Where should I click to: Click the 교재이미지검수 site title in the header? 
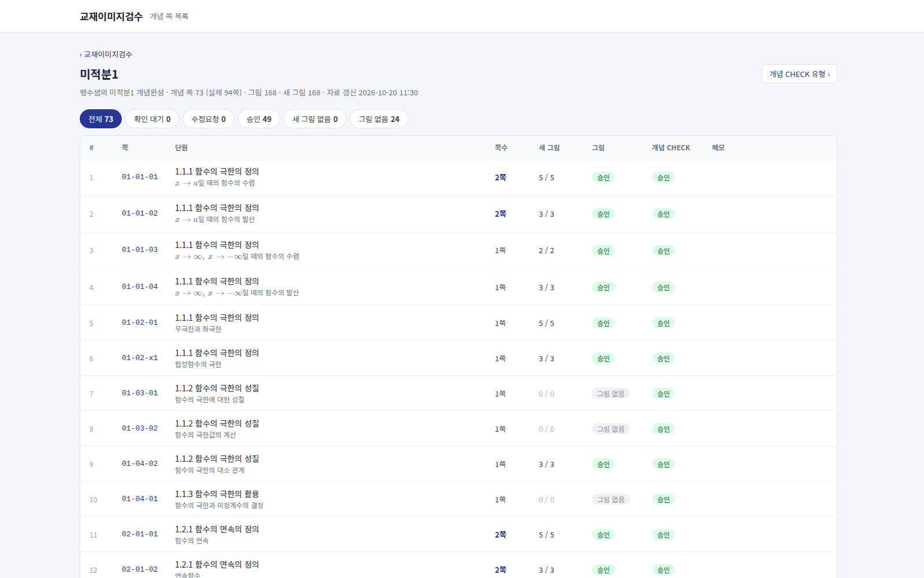pos(111,16)
